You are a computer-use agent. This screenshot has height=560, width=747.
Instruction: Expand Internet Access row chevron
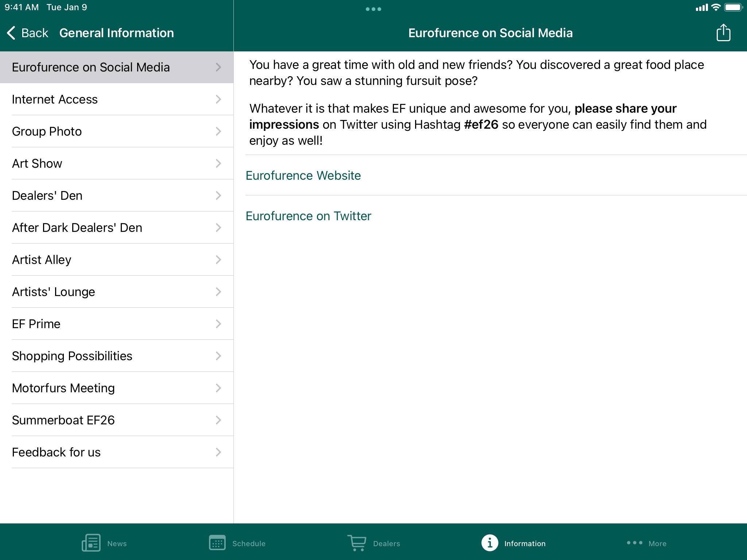point(218,99)
